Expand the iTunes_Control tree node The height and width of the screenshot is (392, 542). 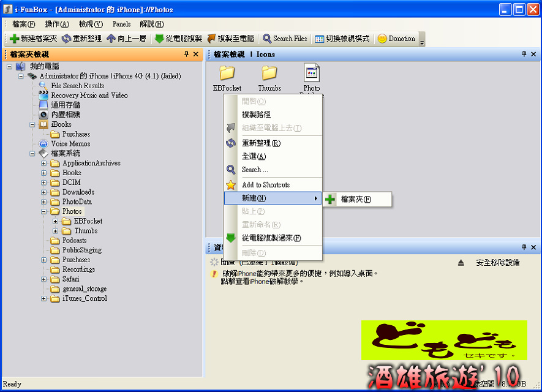pyautogui.click(x=44, y=299)
